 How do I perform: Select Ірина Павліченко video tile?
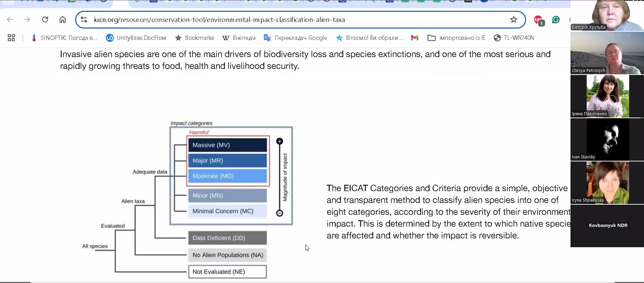click(607, 96)
